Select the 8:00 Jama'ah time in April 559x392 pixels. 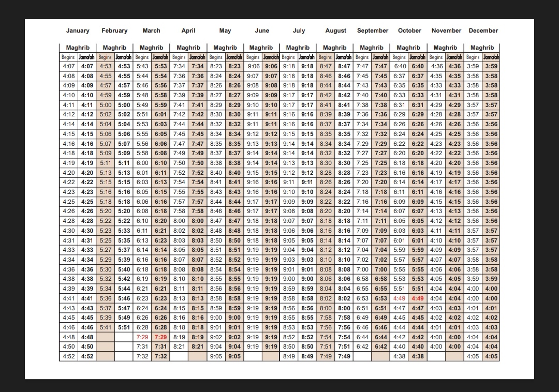click(197, 221)
